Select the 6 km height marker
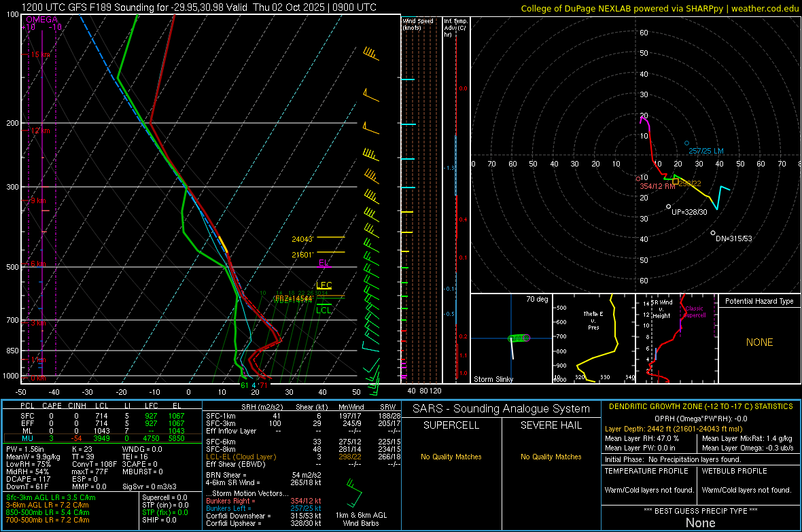 pyautogui.click(x=38, y=264)
